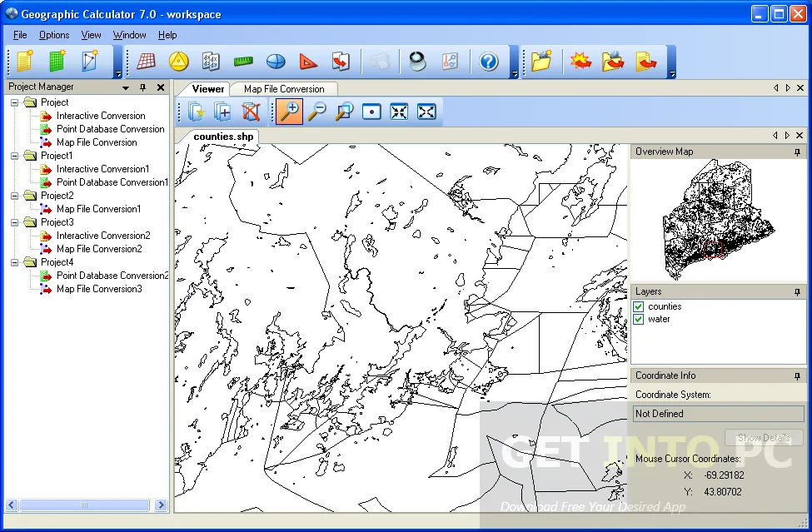The image size is (812, 532).
Task: Collapse the Project2 tree node
Action: click(15, 196)
